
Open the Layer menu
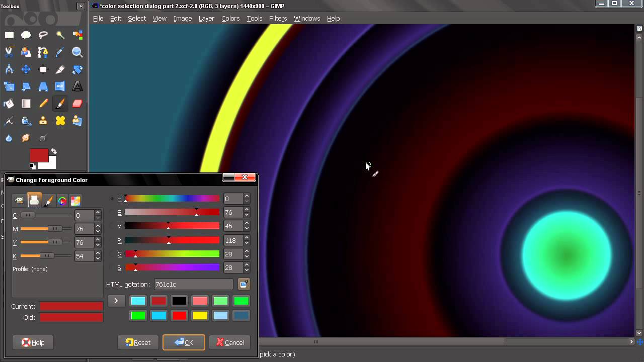tap(206, 18)
